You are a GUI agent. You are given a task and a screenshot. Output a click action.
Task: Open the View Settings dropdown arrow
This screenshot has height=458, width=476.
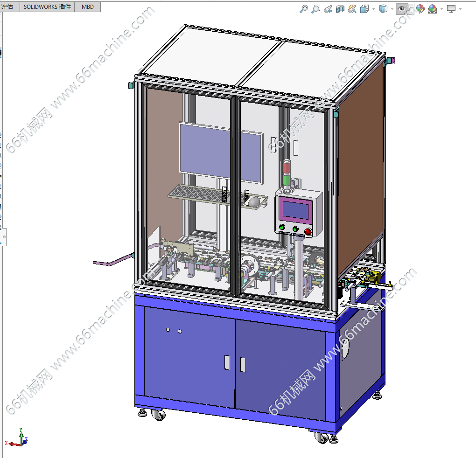tap(460, 9)
